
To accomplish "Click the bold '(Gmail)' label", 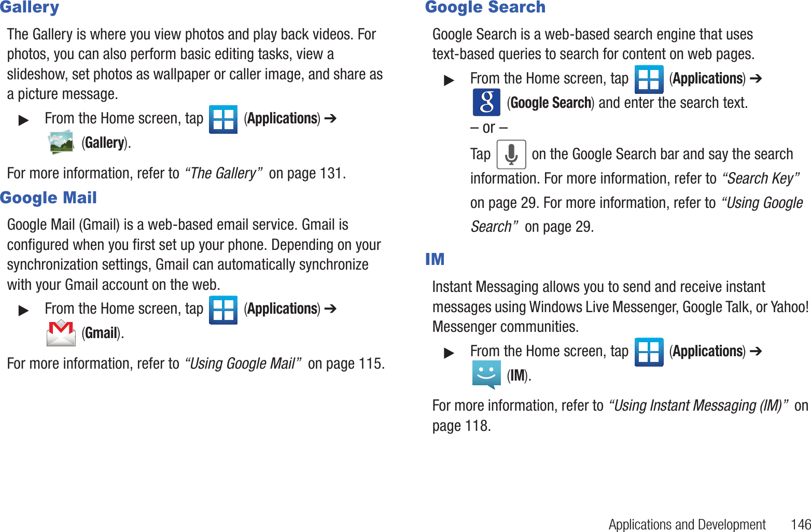I will 103,333.
